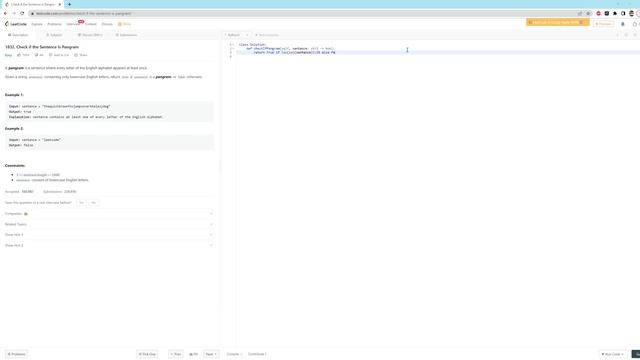Screen dimensions: 640x360
Task: Click the orange premium banner
Action: click(558, 22)
